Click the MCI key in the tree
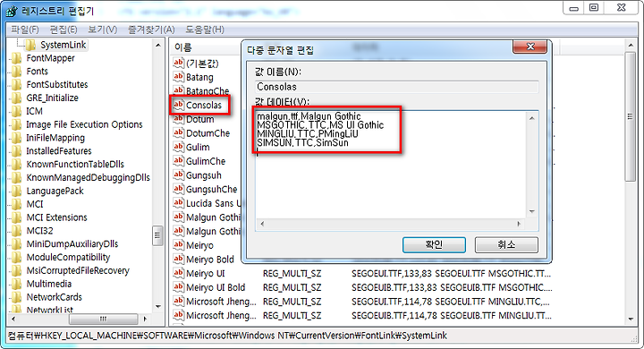Image resolution: width=644 pixels, height=349 pixels. [x=35, y=204]
